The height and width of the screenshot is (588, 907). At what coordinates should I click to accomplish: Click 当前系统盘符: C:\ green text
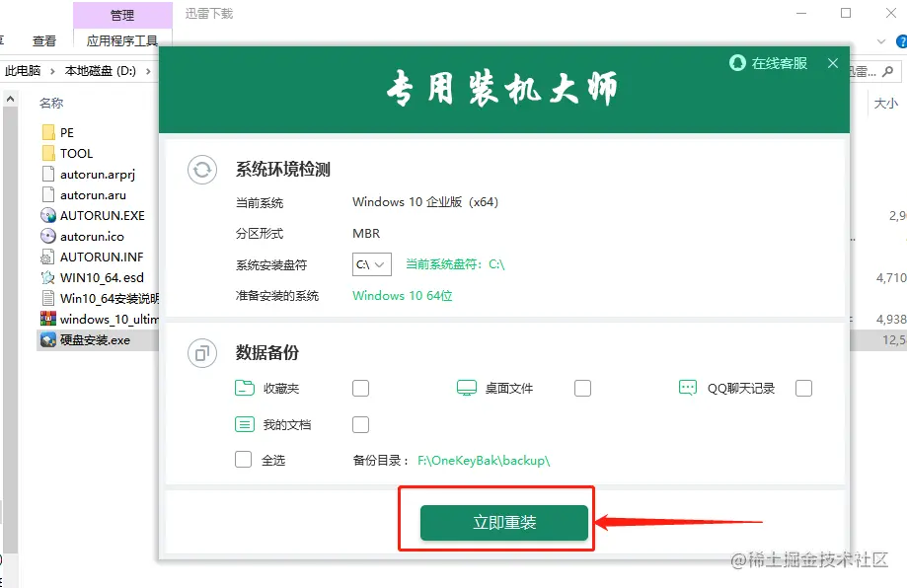(x=455, y=264)
